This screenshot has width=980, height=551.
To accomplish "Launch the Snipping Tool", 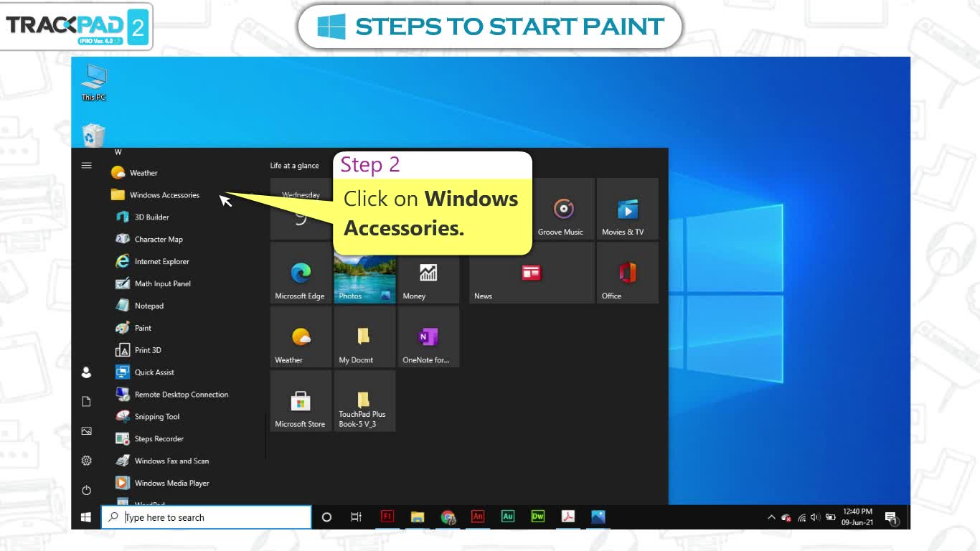I will tap(147, 418).
